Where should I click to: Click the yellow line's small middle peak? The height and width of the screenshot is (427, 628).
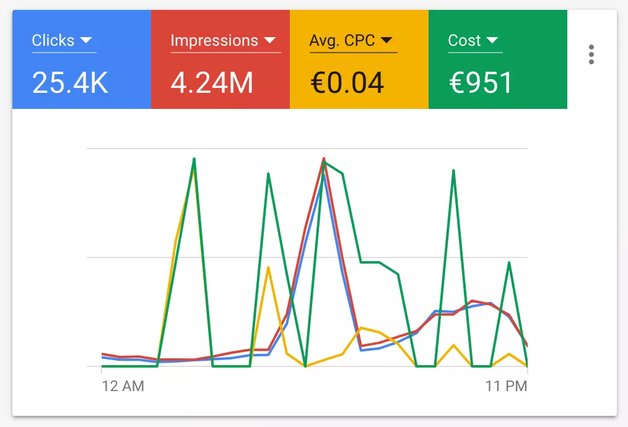point(268,268)
